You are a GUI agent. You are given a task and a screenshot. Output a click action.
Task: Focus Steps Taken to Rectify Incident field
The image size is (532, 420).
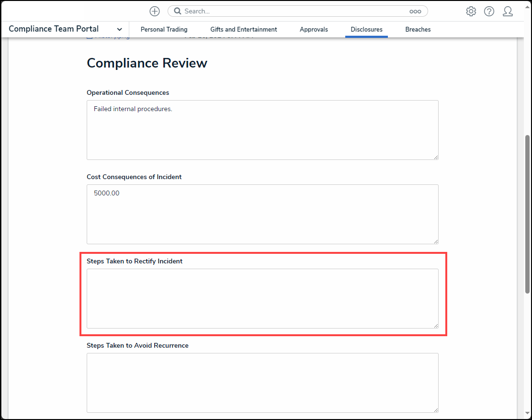pyautogui.click(x=262, y=298)
